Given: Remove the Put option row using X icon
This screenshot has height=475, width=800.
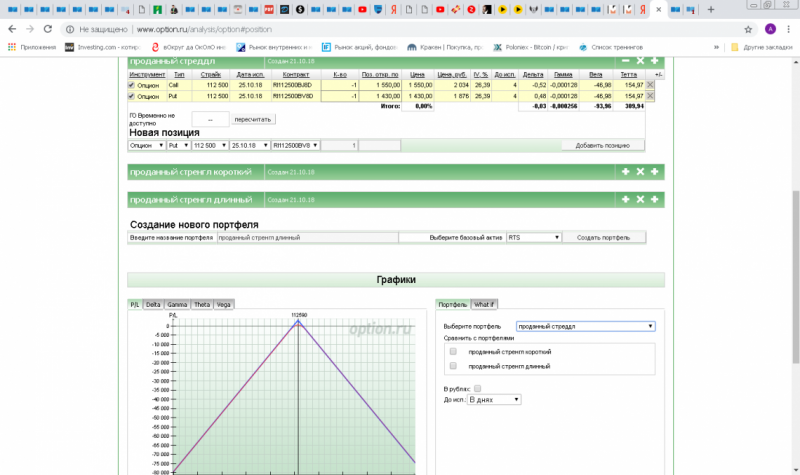Looking at the screenshot, I should 651,96.
